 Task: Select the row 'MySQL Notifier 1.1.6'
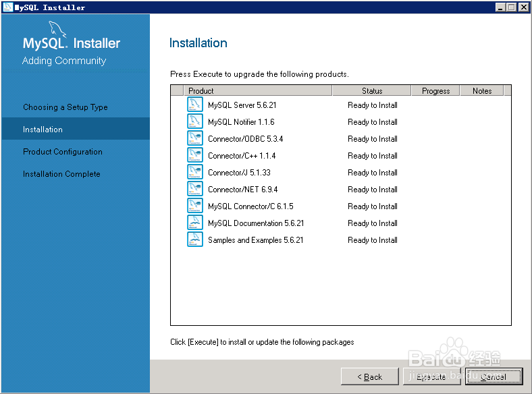tap(341, 121)
